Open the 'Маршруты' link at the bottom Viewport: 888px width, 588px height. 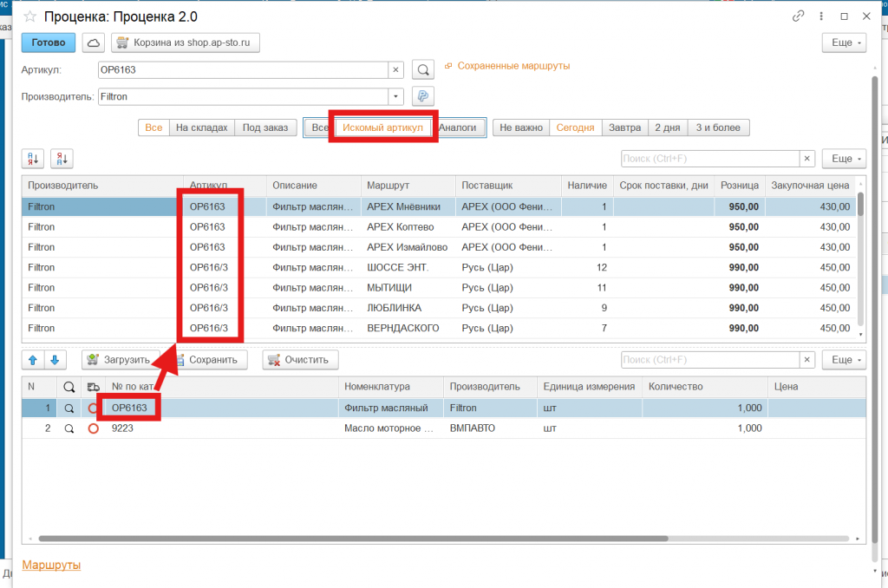tap(51, 565)
